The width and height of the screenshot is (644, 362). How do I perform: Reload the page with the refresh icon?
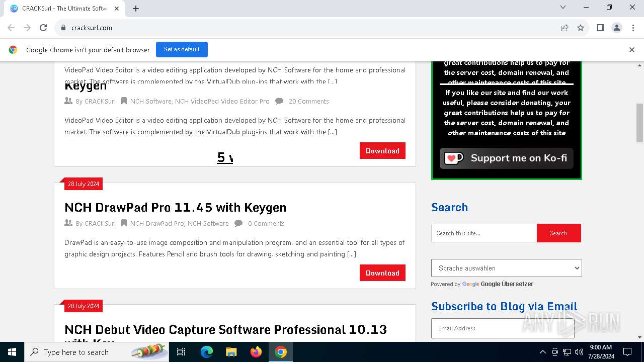[43, 28]
